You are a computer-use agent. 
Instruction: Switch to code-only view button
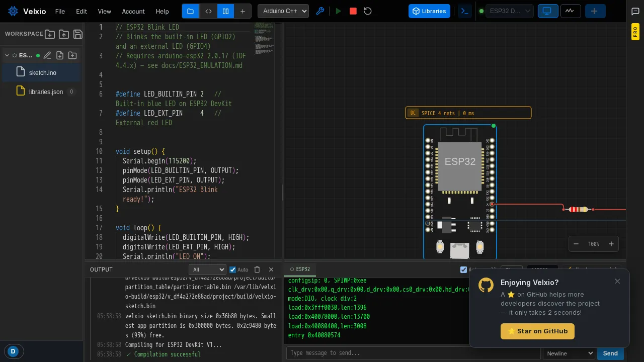point(208,11)
